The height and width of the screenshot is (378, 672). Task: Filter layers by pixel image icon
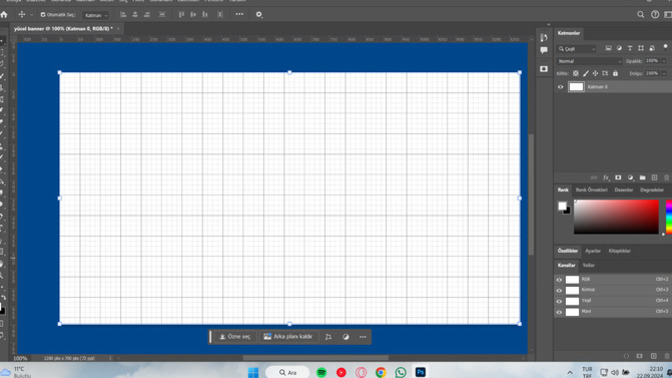click(608, 48)
